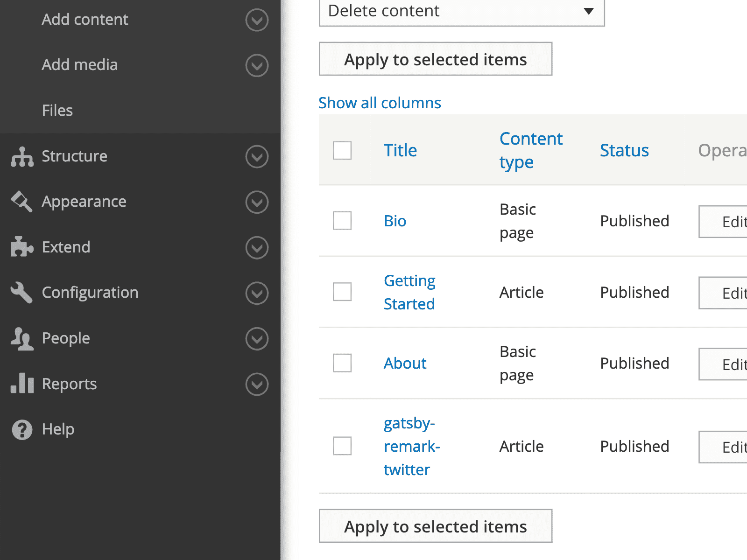The image size is (747, 560).
Task: Click Basic page type in About row
Action: tap(517, 363)
